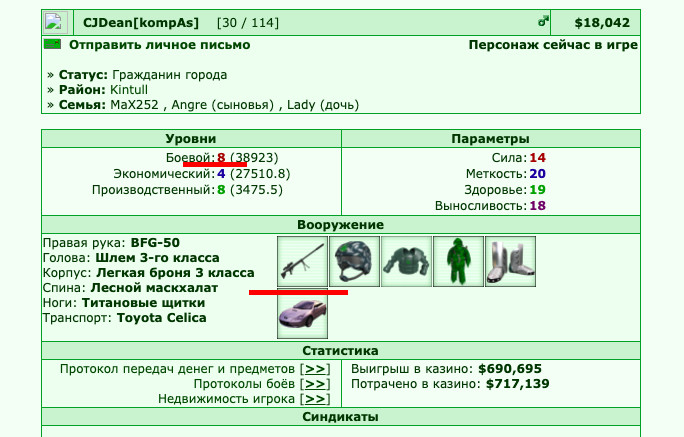Viewport: 684px width, 437px height.
Task: Click combat level value 8 (38923)
Action: [247, 158]
